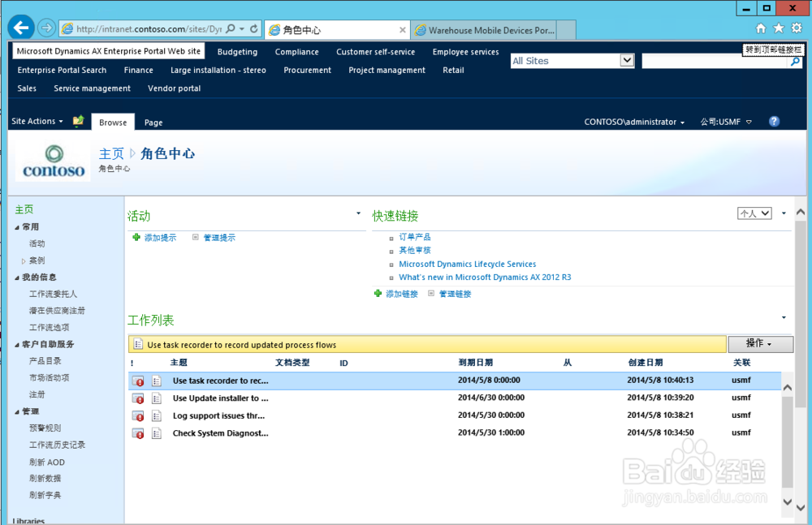Screen dimensions: 812x525
Task: Click the alert icon of Log support issues row
Action: point(138,416)
